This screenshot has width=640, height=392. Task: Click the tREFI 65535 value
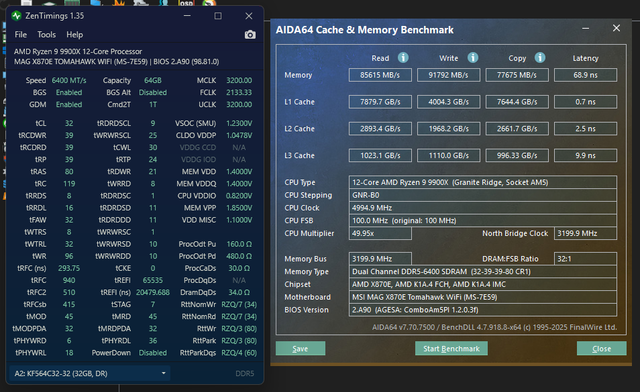153,280
